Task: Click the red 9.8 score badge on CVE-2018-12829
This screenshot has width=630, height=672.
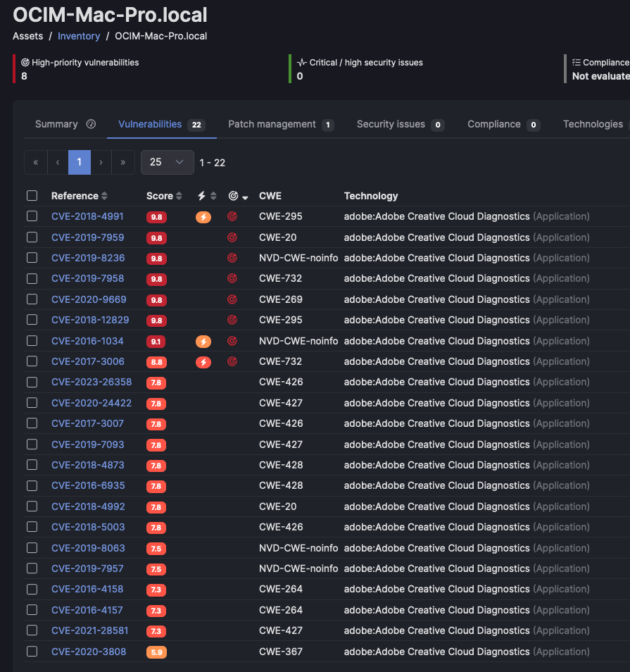Action: tap(156, 320)
